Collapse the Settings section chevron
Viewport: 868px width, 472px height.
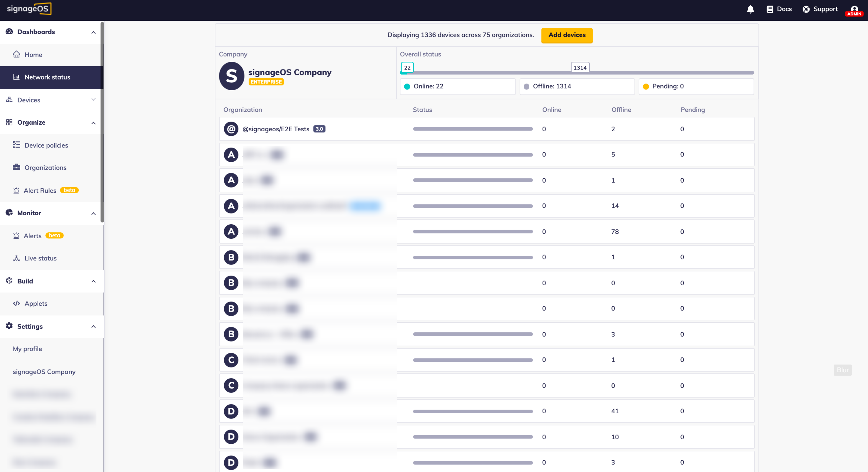[x=93, y=327]
